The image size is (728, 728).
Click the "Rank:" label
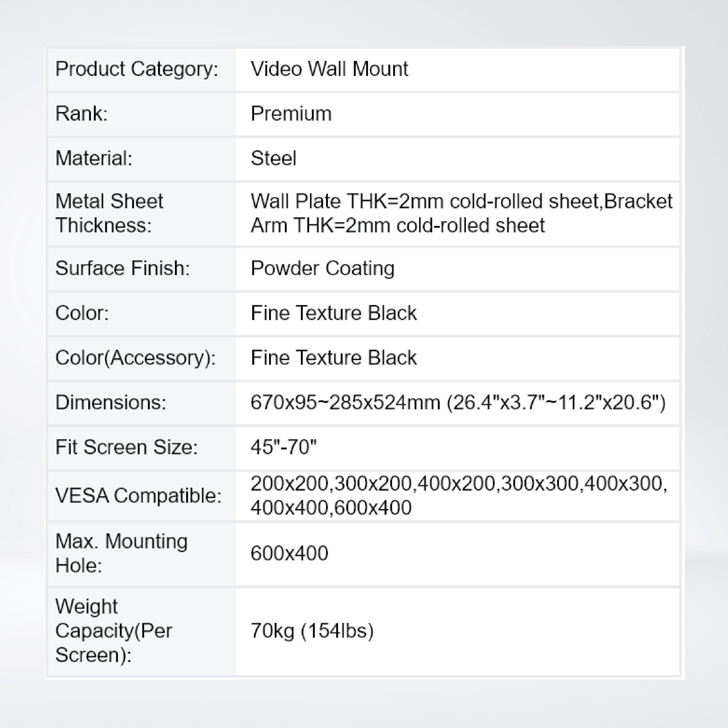(81, 114)
